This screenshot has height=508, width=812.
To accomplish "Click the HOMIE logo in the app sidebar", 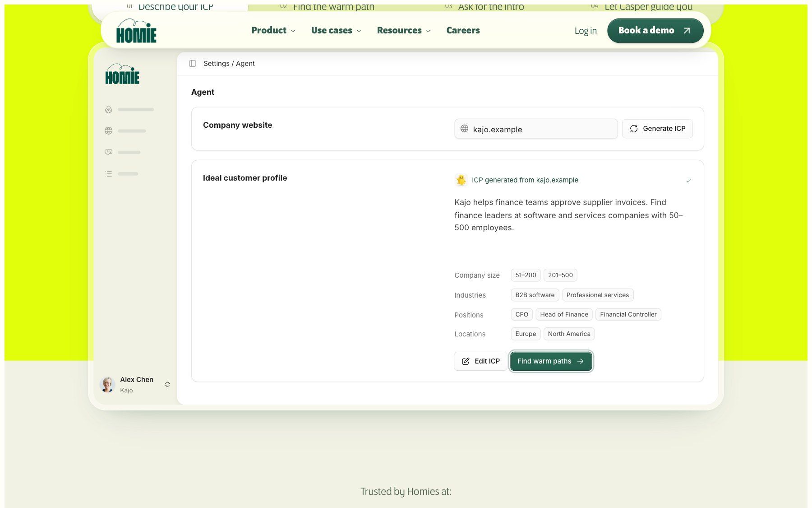I will point(122,74).
